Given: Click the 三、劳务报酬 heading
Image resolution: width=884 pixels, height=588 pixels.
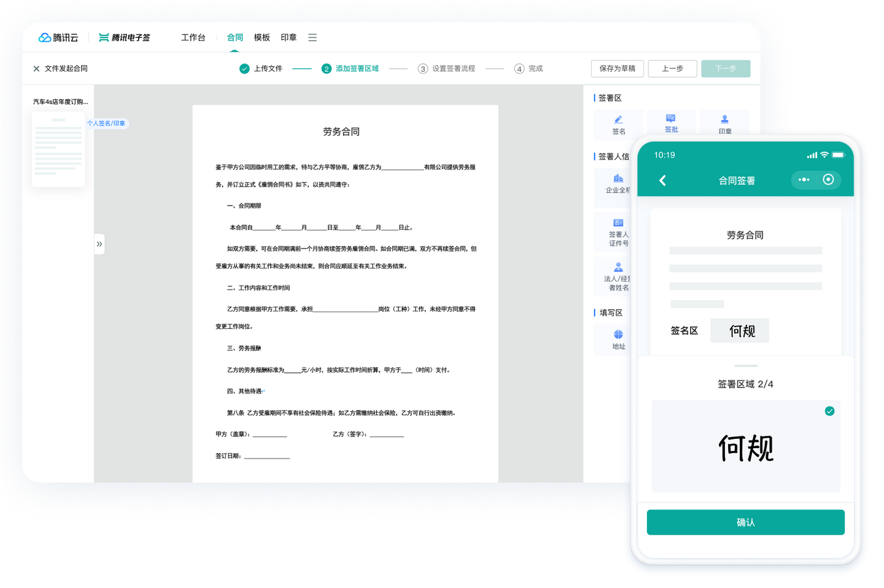Looking at the screenshot, I should (244, 349).
